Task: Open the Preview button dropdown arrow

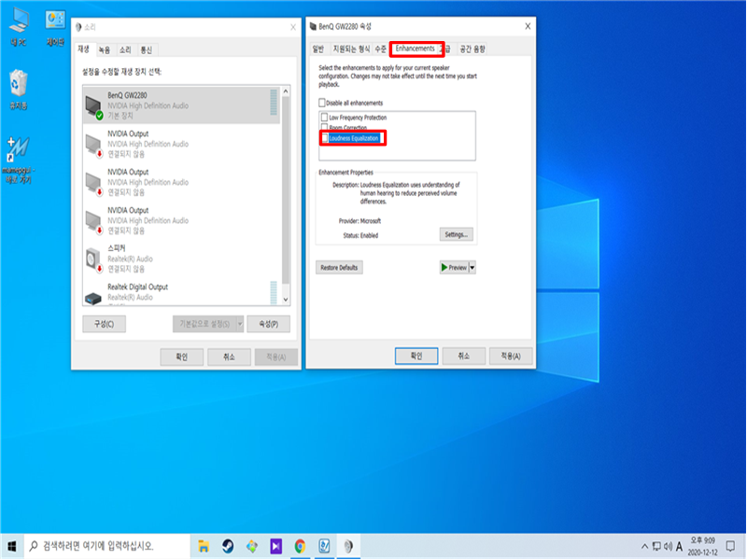Action: pyautogui.click(x=472, y=268)
